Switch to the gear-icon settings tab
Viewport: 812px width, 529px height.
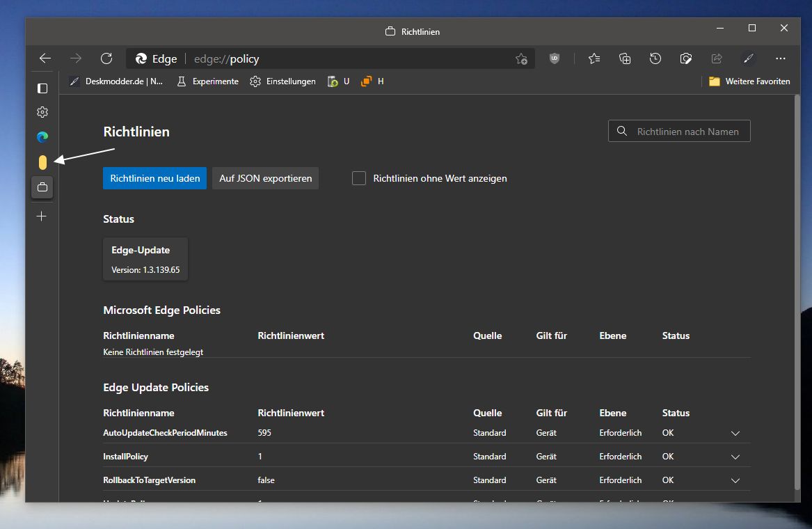[x=42, y=112]
